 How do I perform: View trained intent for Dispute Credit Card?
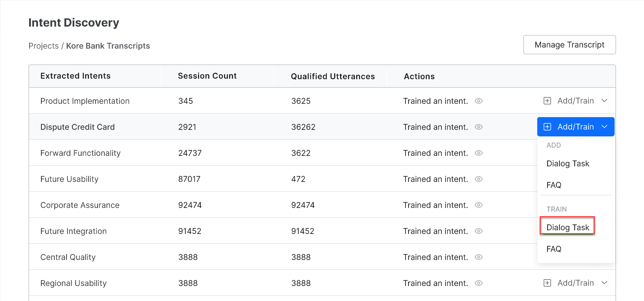[x=478, y=127]
